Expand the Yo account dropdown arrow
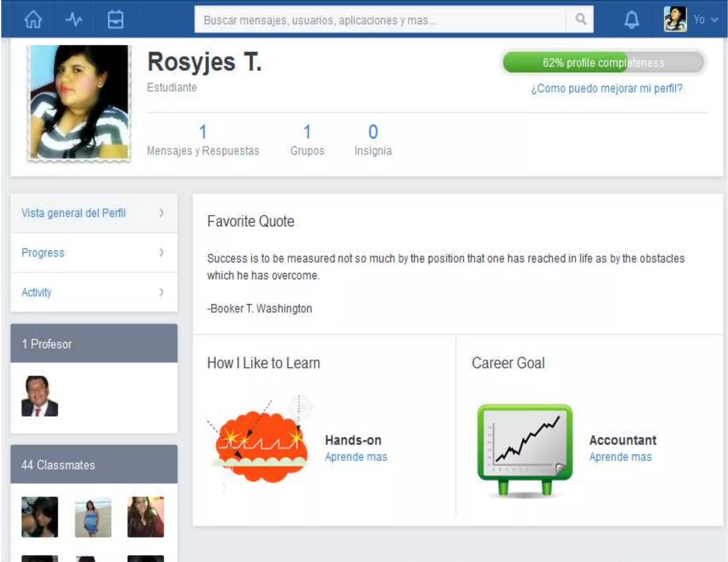Image resolution: width=728 pixels, height=562 pixels. (x=714, y=20)
